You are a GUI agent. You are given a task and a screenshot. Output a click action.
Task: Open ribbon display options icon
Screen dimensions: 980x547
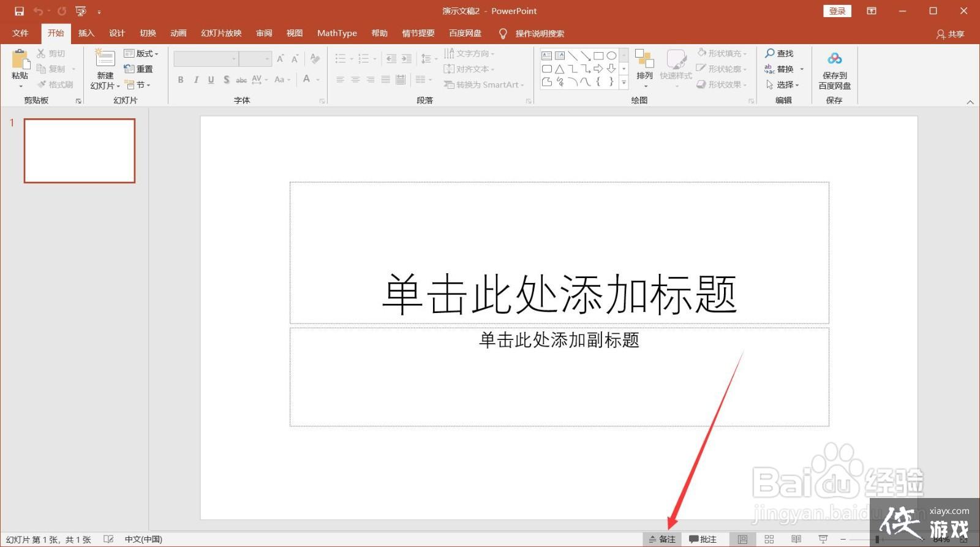coord(872,11)
